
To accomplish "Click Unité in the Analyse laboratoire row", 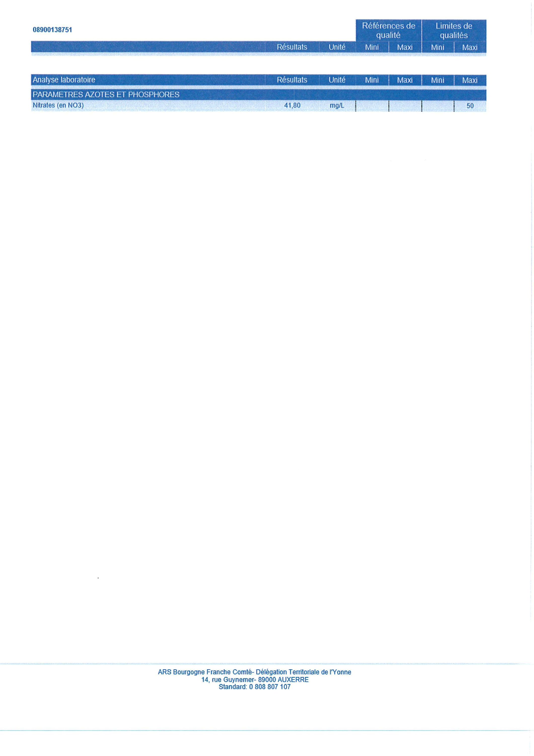I will pos(337,80).
